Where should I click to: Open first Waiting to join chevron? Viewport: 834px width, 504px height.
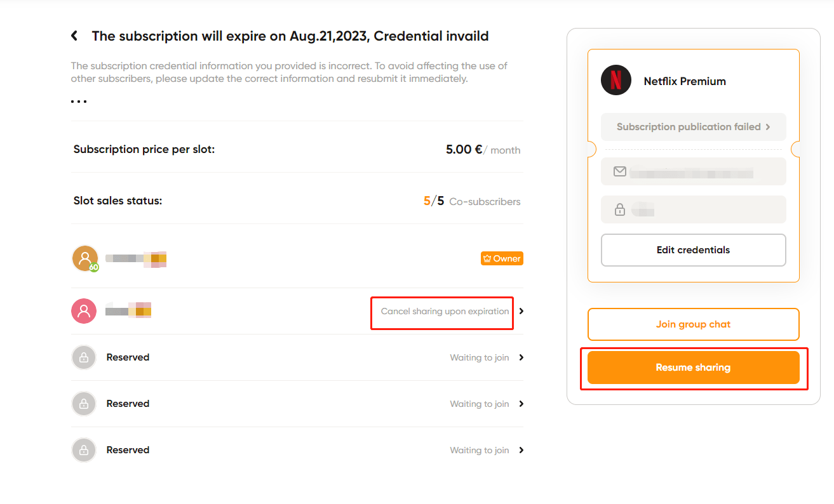pyautogui.click(x=521, y=357)
